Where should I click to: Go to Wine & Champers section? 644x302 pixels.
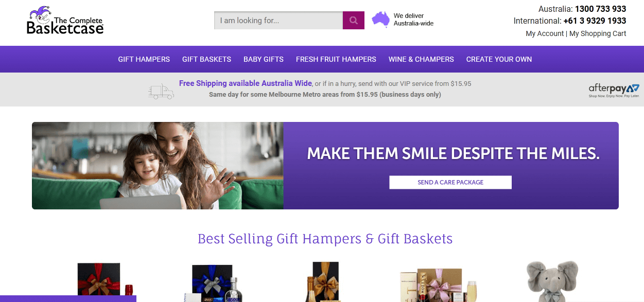(x=421, y=59)
